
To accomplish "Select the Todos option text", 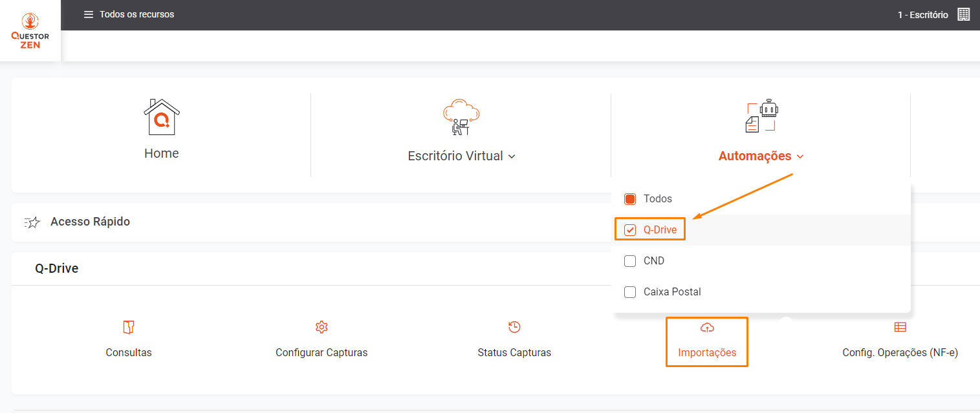I will tap(658, 199).
